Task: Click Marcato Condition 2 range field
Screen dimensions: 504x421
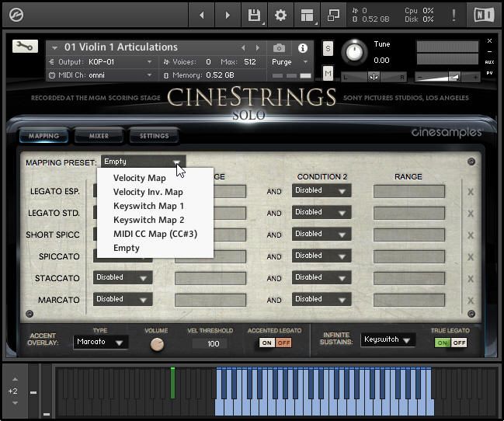Action: pos(409,301)
